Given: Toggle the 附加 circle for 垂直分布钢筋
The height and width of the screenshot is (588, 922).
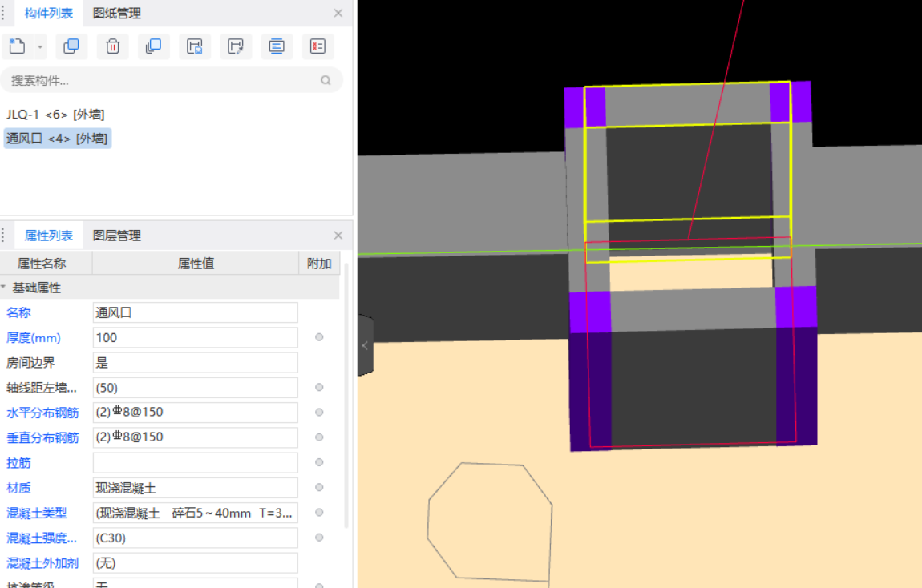Looking at the screenshot, I should tap(319, 437).
